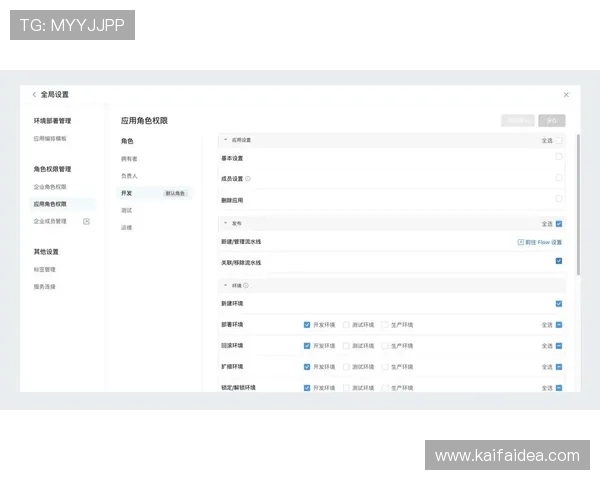Screen dimensions: 600x480
Task: Click the info icon beside the 环境 section title
Action: [x=246, y=286]
